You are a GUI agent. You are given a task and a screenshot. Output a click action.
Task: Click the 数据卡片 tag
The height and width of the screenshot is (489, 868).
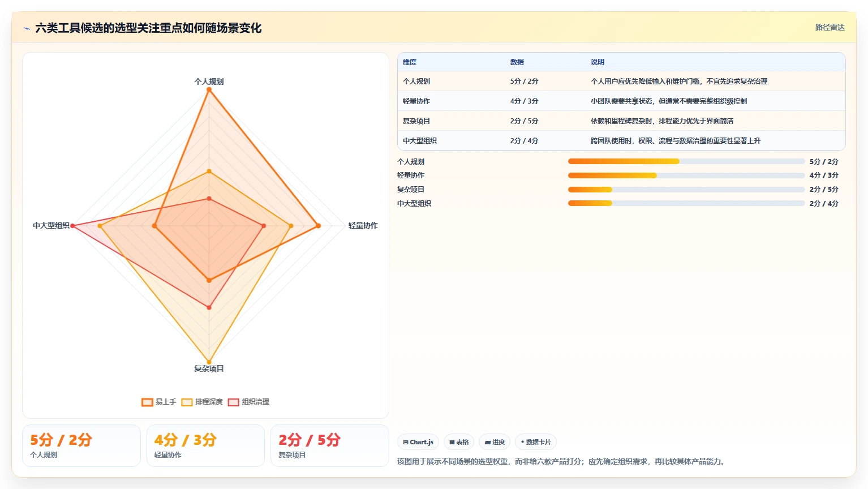pyautogui.click(x=535, y=442)
